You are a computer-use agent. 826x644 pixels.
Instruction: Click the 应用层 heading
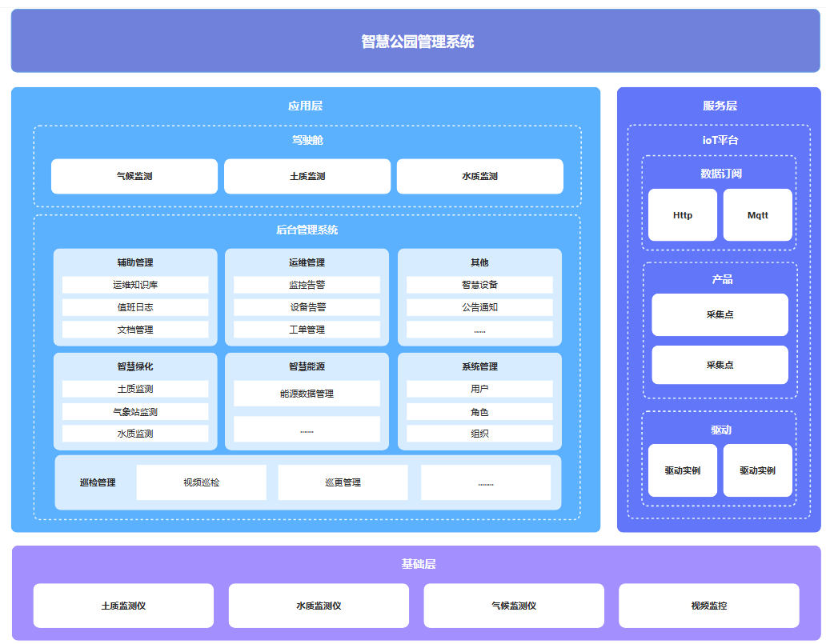click(305, 106)
